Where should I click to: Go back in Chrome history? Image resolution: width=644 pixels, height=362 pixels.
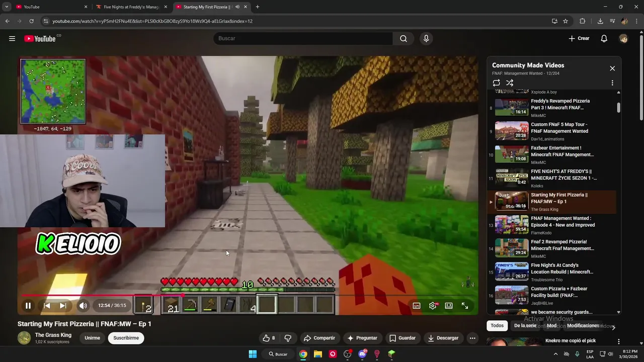tap(7, 21)
